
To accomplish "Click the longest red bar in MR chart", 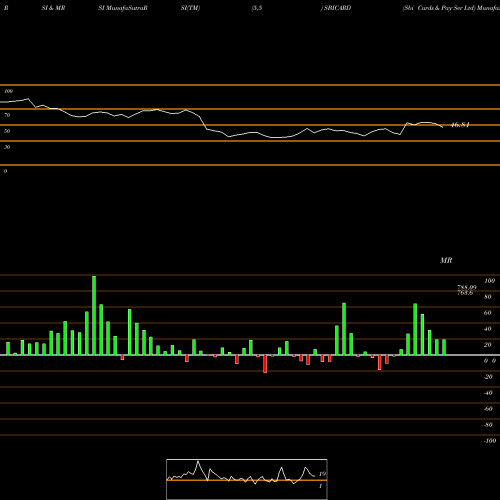I will pos(265,364).
